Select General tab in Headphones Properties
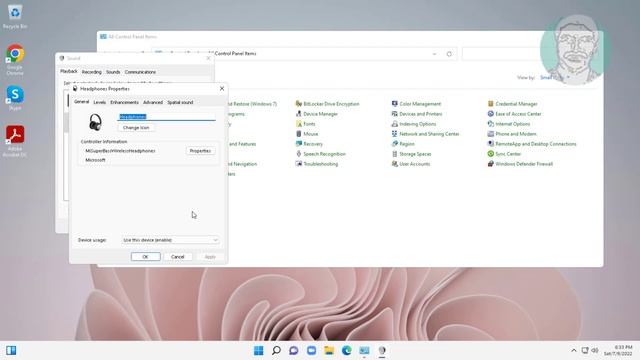The image size is (640, 360). pos(81,102)
